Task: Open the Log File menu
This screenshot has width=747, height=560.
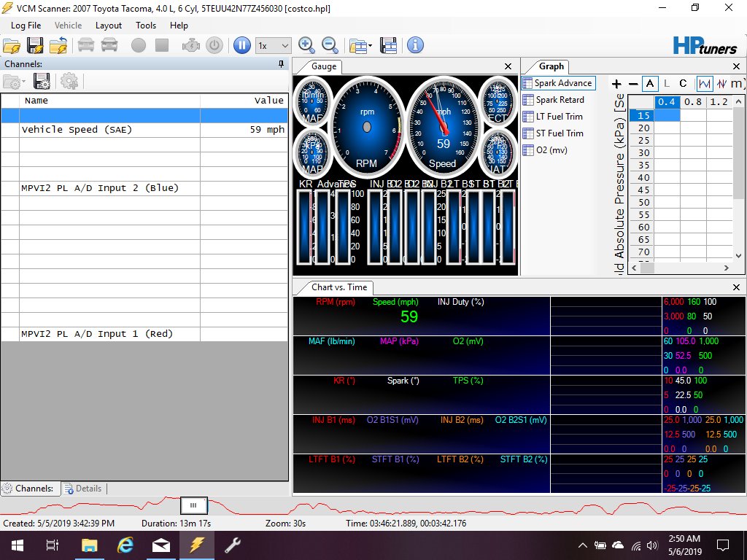Action: coord(26,26)
